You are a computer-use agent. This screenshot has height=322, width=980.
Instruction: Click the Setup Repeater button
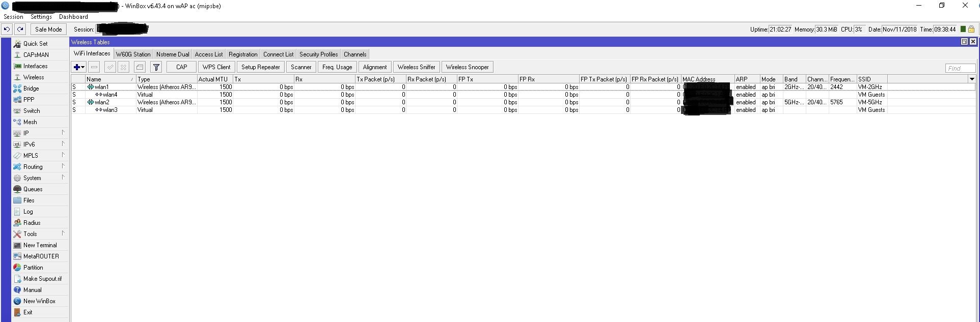tap(261, 67)
